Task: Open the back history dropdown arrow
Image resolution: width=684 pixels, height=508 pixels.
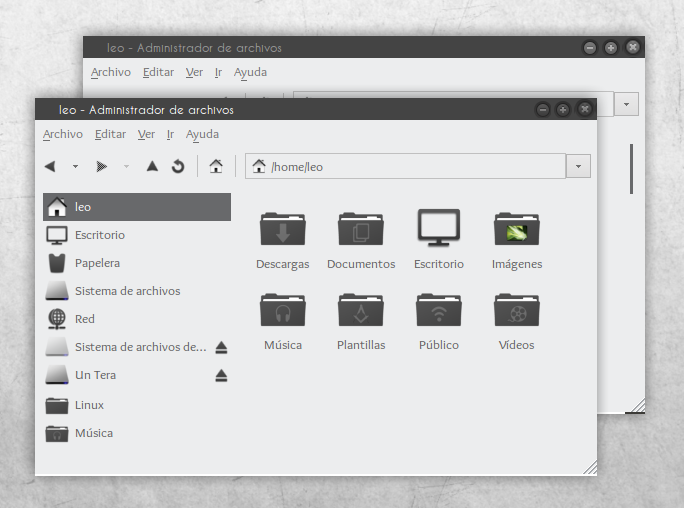Action: pos(75,166)
